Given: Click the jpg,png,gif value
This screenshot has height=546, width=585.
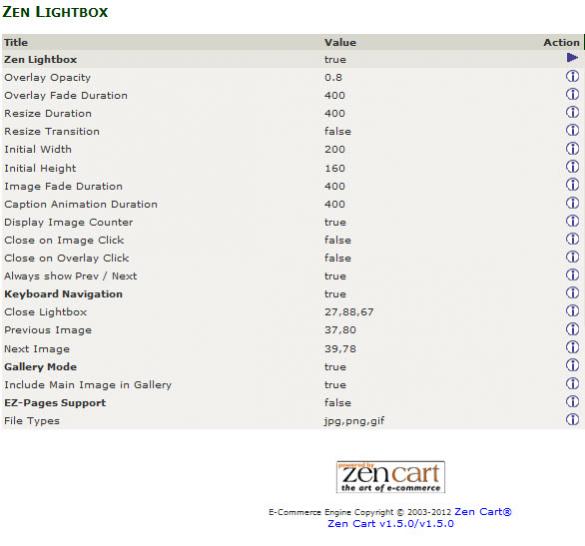Looking at the screenshot, I should (354, 421).
